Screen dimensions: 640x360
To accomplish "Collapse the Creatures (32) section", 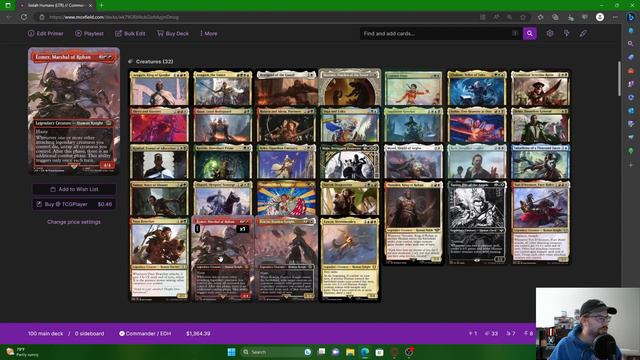I will [x=131, y=62].
